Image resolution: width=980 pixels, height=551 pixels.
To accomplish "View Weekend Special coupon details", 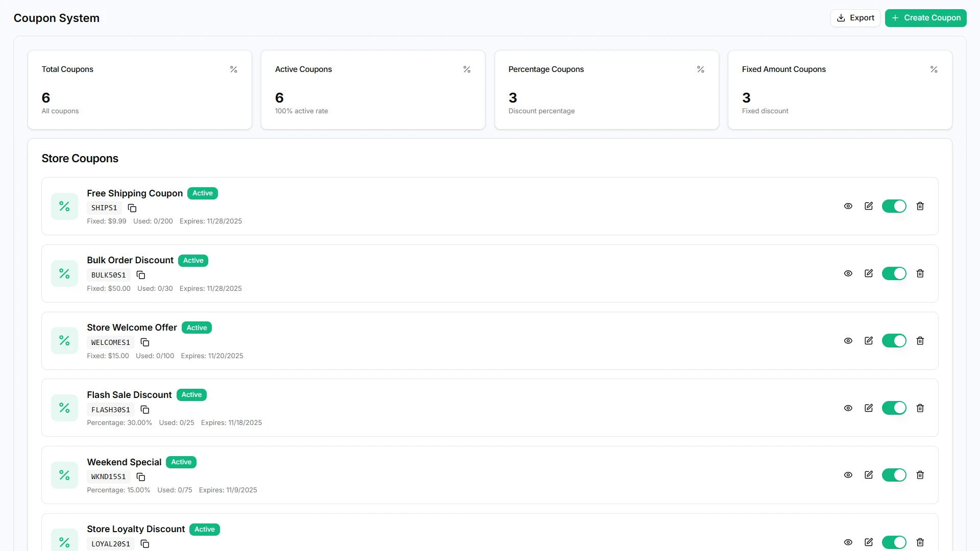I will 848,475.
